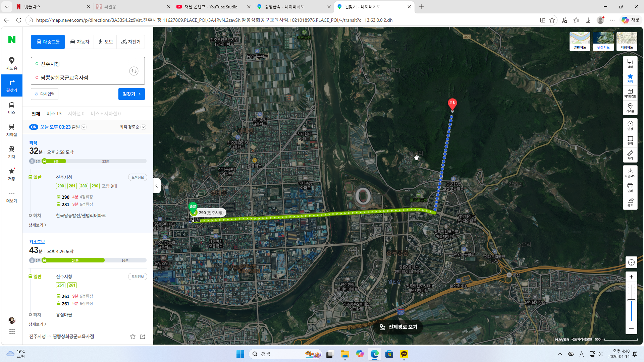Favorite the 진주시청 → 짬뽕상회 route with the star
This screenshot has width=644, height=362.
133,337
